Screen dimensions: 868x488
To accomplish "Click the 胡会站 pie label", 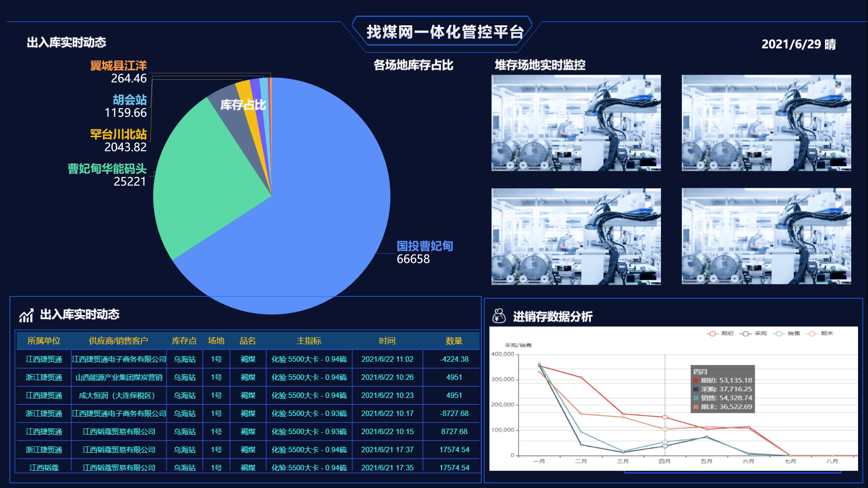I will click(x=125, y=106).
